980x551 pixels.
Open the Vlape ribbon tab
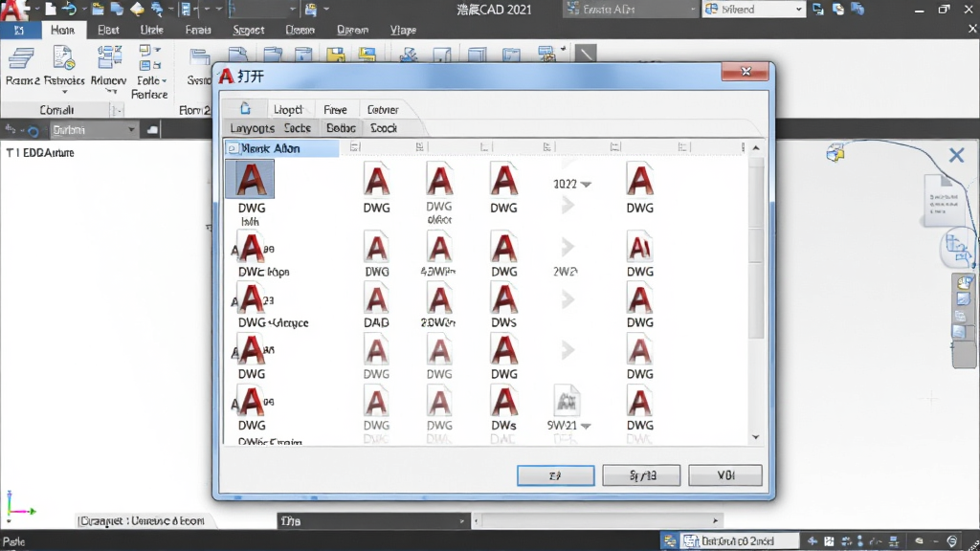403,30
